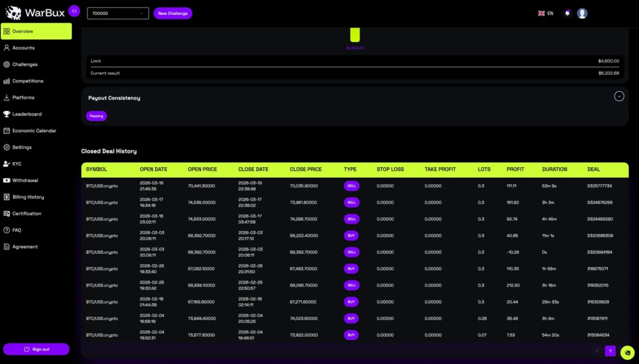This screenshot has width=639, height=364.
Task: Sort by LOTS column header
Action: 484,170
